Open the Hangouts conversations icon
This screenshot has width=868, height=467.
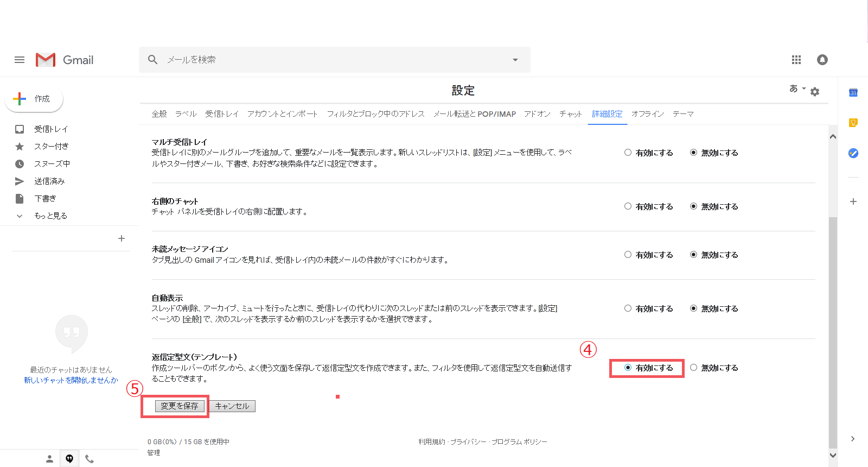pyautogui.click(x=69, y=459)
